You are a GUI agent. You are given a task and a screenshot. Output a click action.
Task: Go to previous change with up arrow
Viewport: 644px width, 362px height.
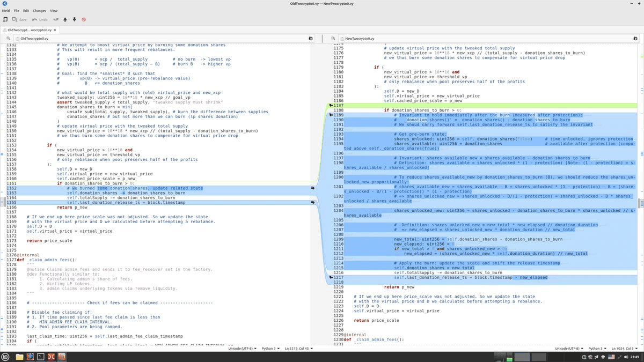[x=65, y=19]
